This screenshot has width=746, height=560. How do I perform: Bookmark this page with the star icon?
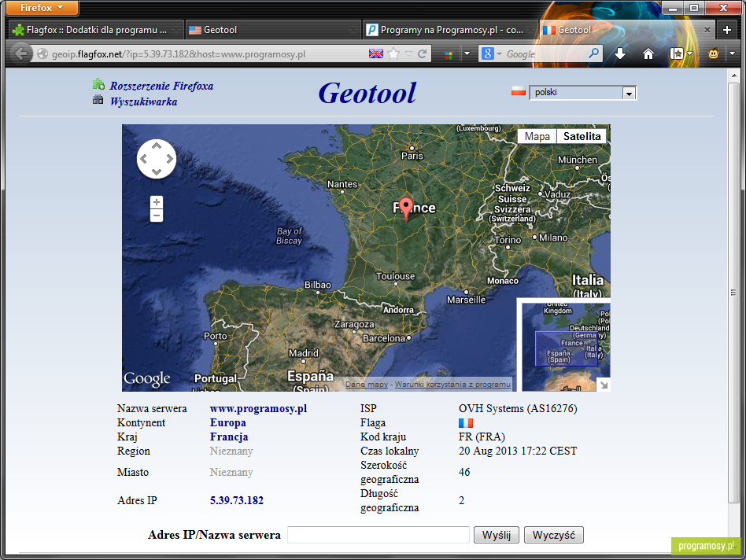click(x=393, y=53)
